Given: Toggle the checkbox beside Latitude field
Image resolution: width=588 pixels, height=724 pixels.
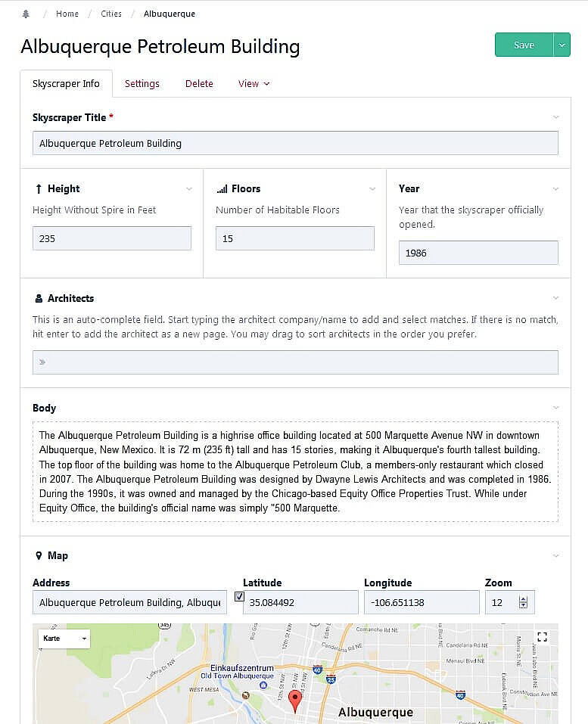Looking at the screenshot, I should [239, 597].
